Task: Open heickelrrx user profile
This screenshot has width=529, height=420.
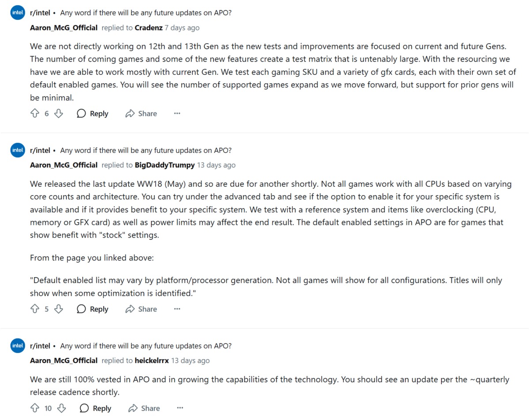Action: pos(152,361)
